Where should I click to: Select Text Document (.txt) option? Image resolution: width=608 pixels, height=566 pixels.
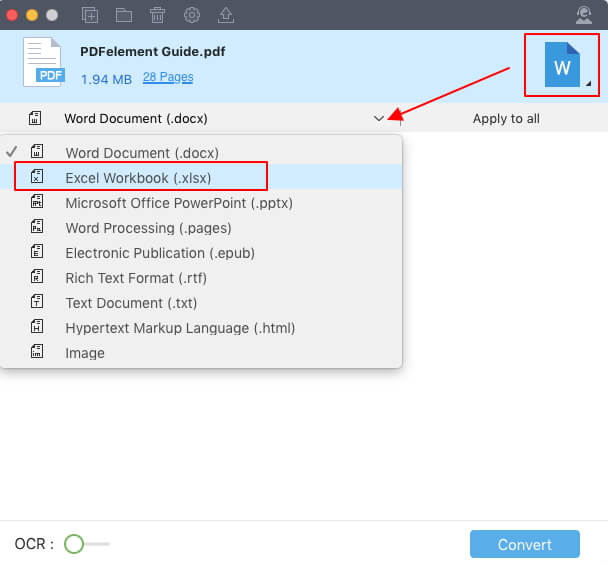[201, 303]
